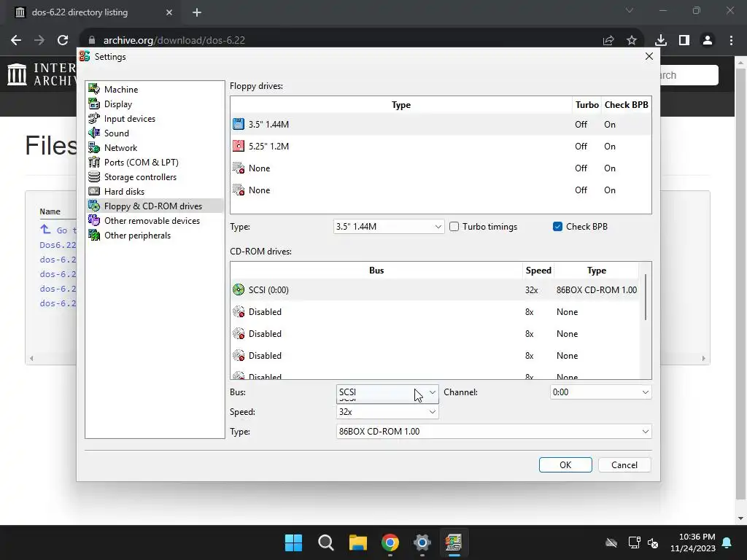Image resolution: width=747 pixels, height=560 pixels.
Task: Click the Go to parent link
Action: [x=58, y=230]
